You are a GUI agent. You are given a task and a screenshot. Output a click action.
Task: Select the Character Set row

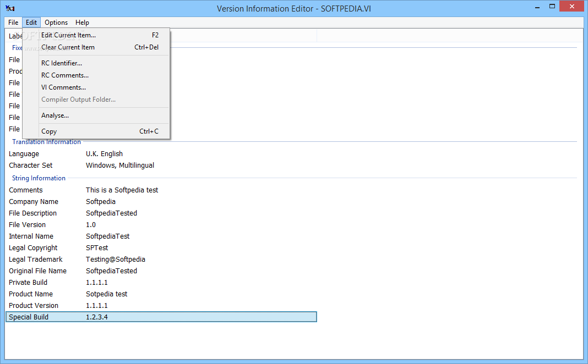tap(161, 166)
